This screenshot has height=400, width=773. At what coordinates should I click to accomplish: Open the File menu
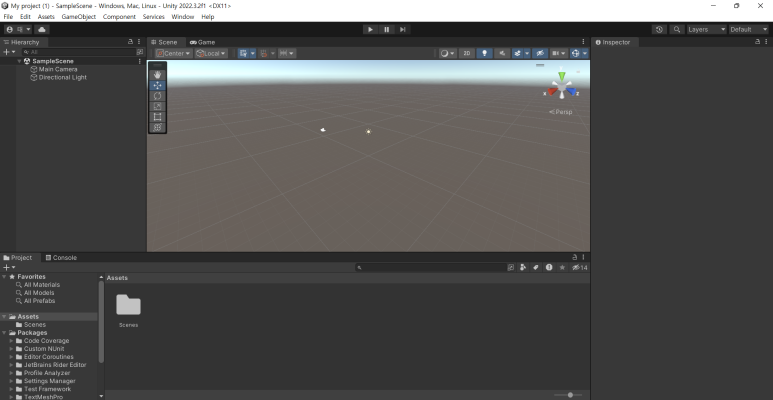8,17
